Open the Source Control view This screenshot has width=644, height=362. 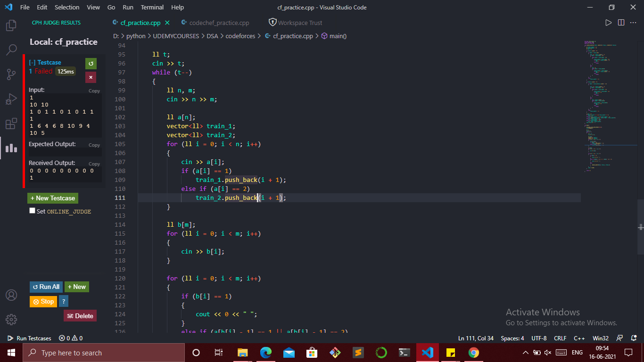[x=11, y=74]
